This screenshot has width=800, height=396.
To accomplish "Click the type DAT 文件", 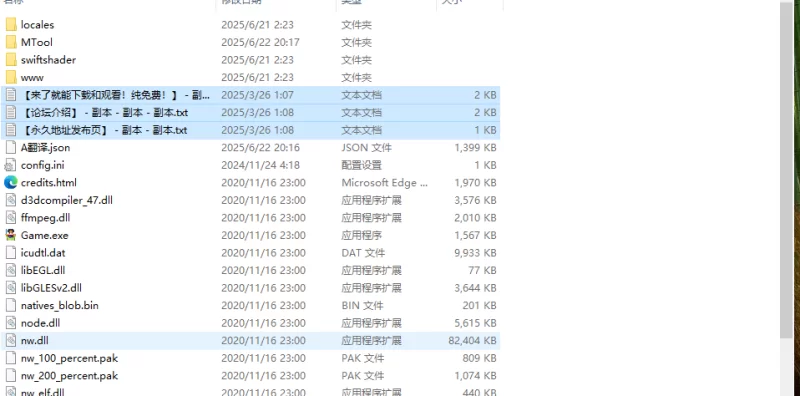I will point(363,253).
